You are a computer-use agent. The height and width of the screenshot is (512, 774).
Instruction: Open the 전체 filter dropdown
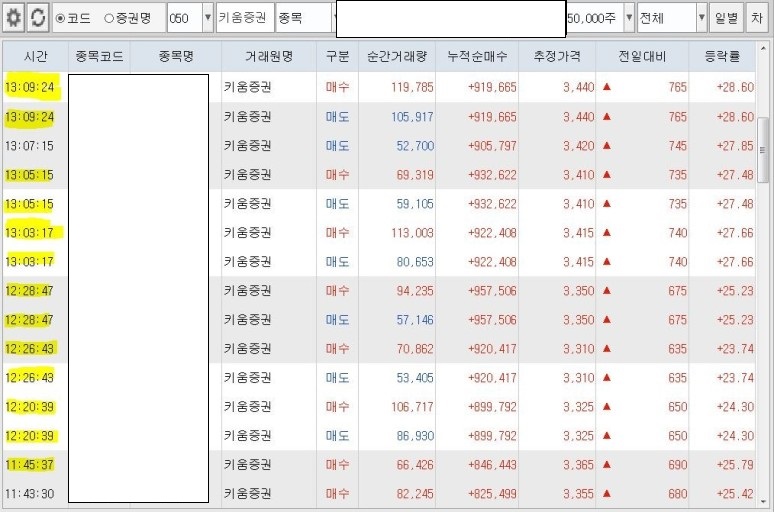[672, 18]
